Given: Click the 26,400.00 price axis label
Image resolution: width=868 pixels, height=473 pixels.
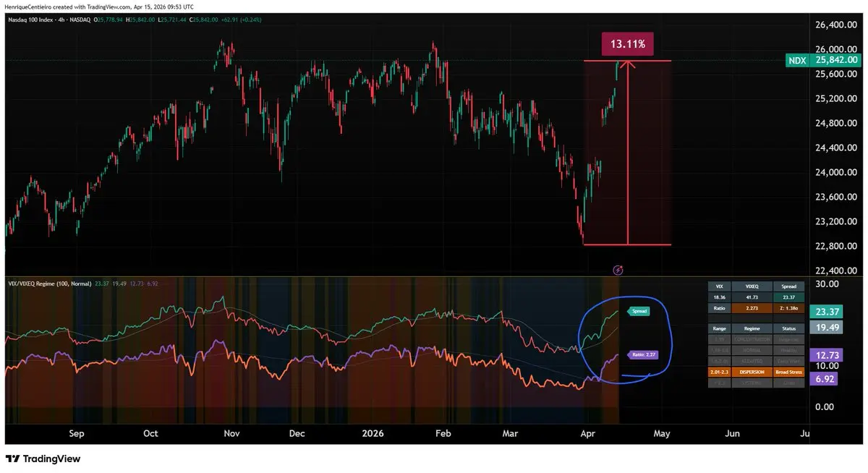Looking at the screenshot, I should [x=836, y=25].
